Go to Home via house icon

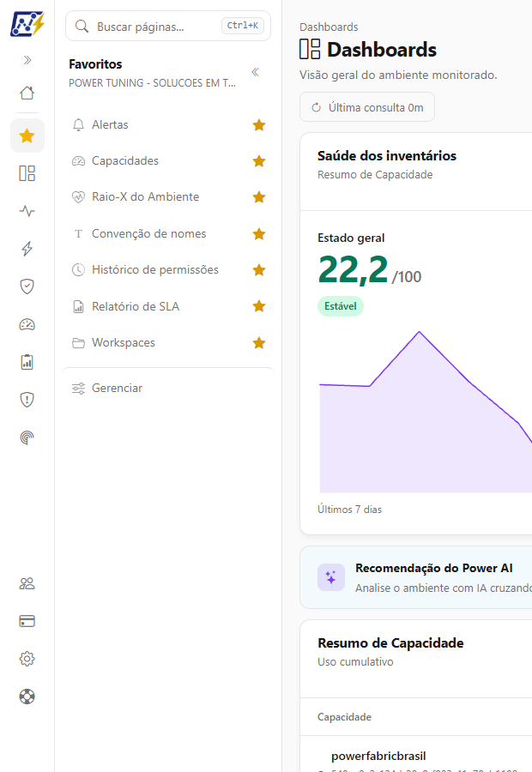click(x=27, y=93)
